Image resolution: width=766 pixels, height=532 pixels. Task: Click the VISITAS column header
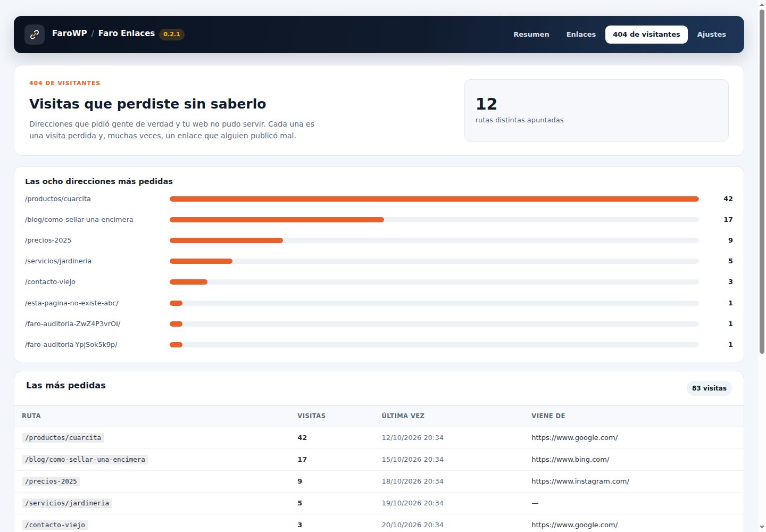(x=311, y=416)
